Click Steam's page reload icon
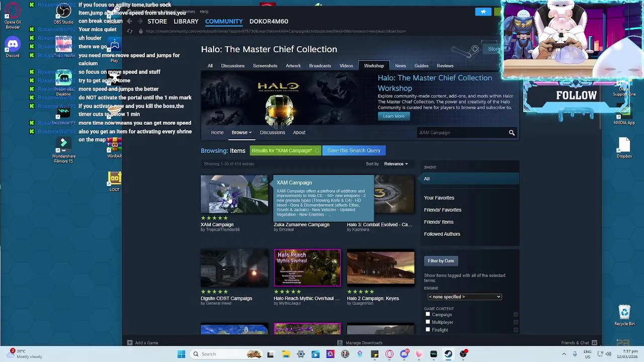The width and height of the screenshot is (644, 362). coord(129,31)
